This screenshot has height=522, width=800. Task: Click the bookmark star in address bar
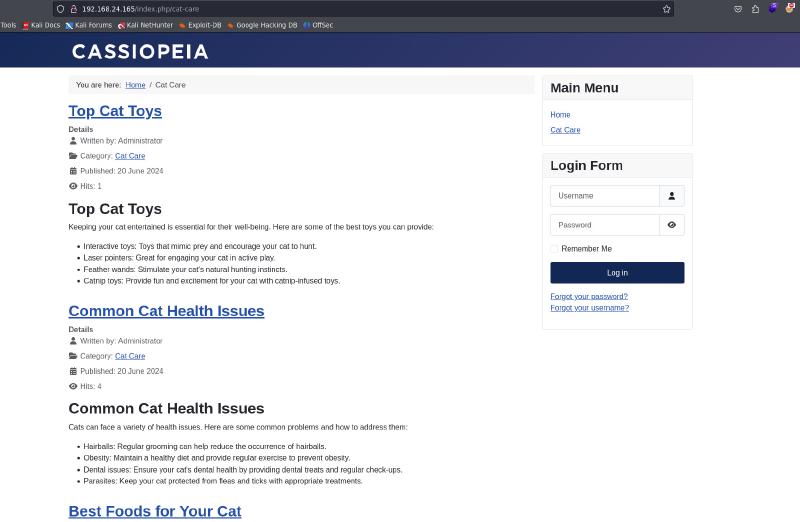point(666,9)
